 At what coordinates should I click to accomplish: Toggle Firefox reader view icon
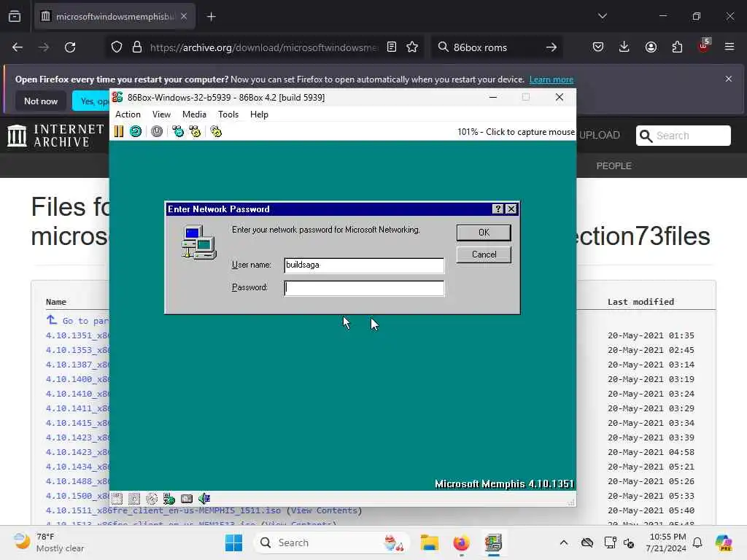coord(392,47)
